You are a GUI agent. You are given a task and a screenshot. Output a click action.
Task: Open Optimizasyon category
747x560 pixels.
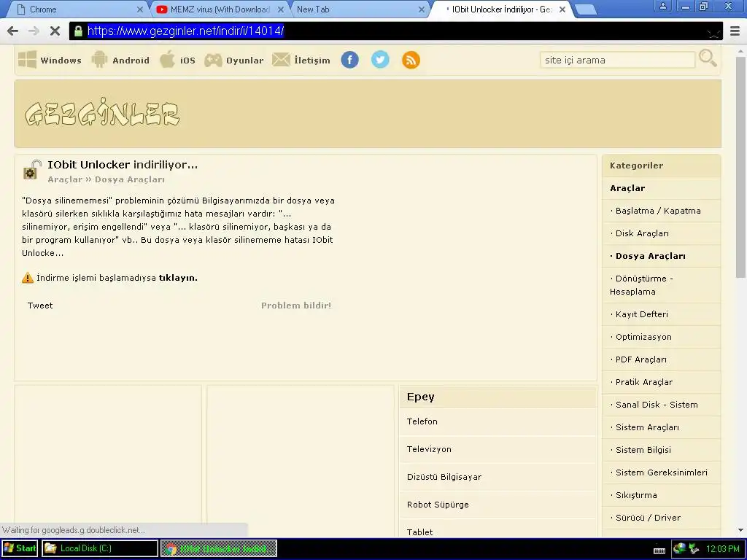point(643,337)
